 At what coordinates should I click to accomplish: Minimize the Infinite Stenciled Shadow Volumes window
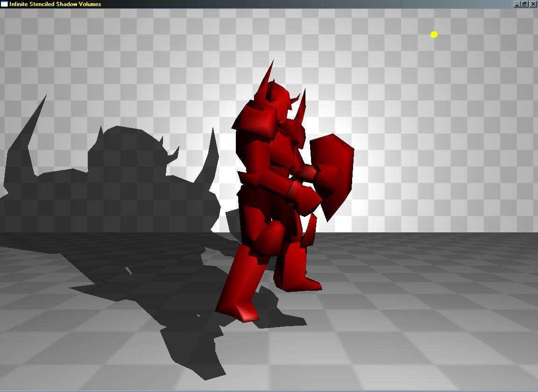[517, 4]
